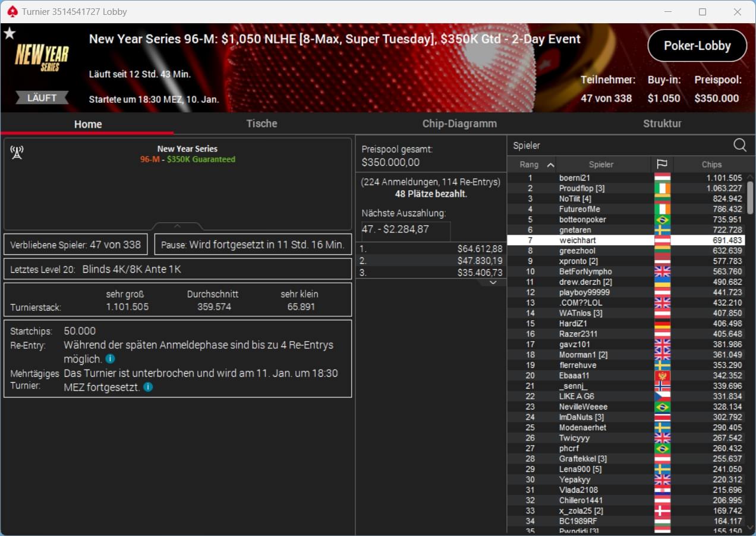Toggle Rang column sort arrow
The width and height of the screenshot is (756, 536).
pos(550,165)
